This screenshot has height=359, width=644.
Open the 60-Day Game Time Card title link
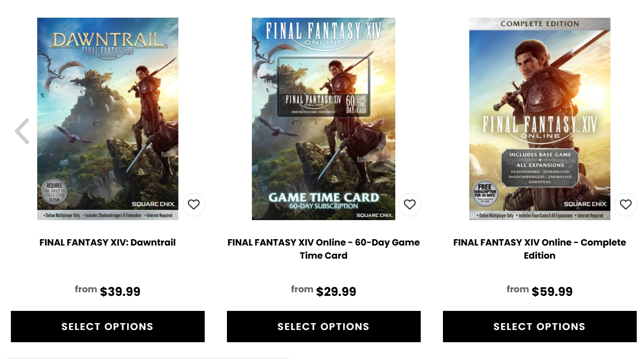(324, 249)
